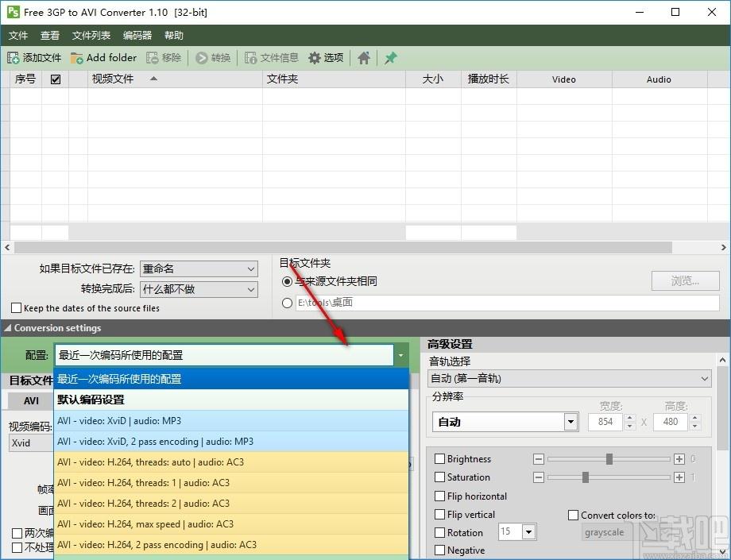This screenshot has height=560, width=731.
Task: Click the PS application icon in title bar
Action: tap(13, 12)
